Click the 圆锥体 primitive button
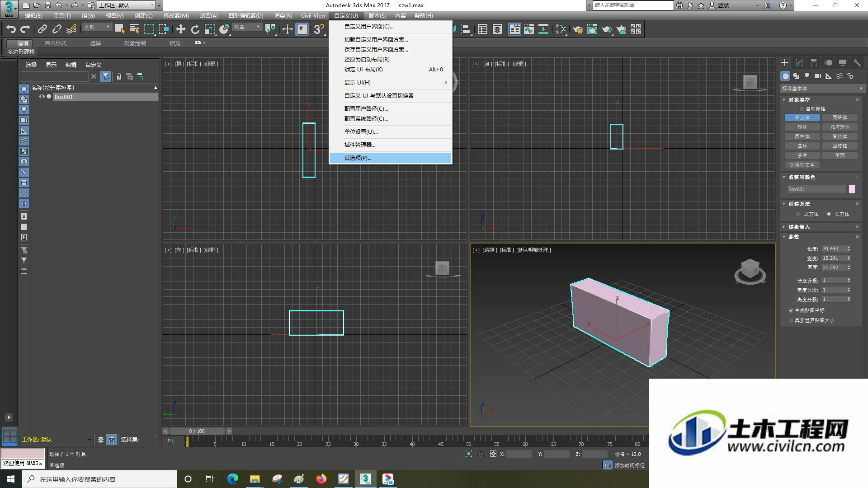868x488 pixels. point(840,117)
